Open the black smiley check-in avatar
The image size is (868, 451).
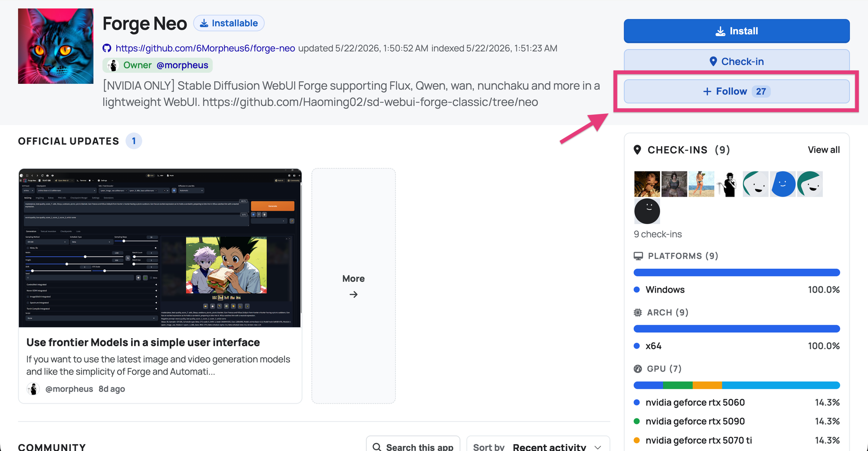647,211
